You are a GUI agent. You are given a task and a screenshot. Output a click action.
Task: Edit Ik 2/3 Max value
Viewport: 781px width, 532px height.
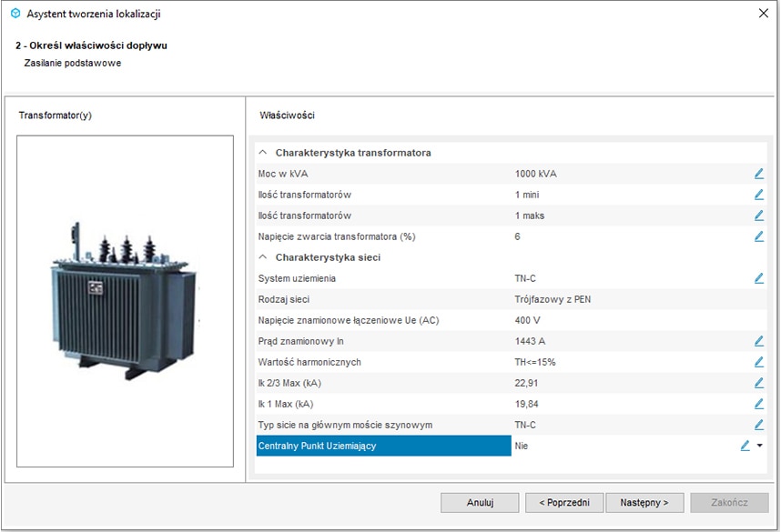point(758,383)
